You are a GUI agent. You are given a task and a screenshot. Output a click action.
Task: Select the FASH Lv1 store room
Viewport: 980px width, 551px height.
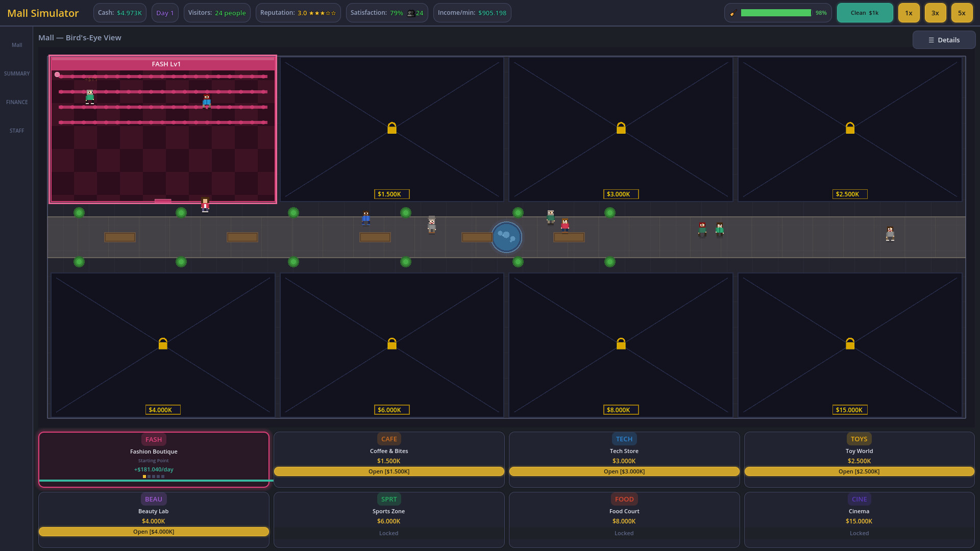(x=163, y=129)
